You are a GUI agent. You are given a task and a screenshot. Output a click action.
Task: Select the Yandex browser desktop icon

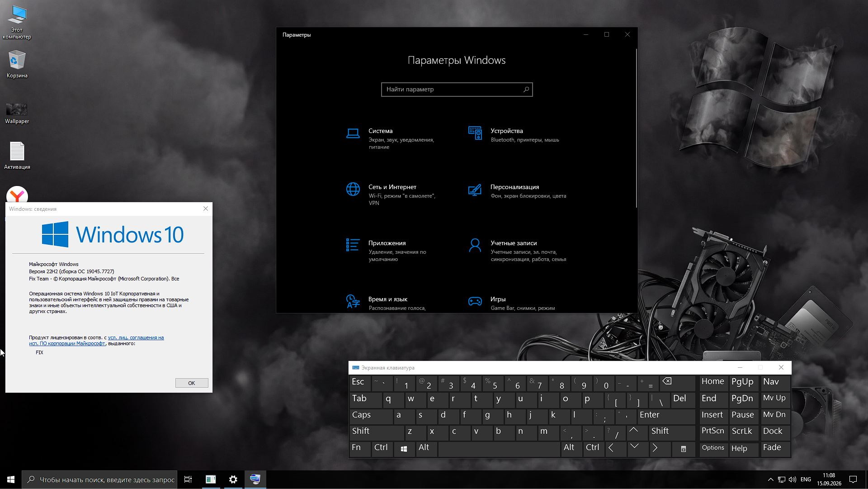coord(17,195)
